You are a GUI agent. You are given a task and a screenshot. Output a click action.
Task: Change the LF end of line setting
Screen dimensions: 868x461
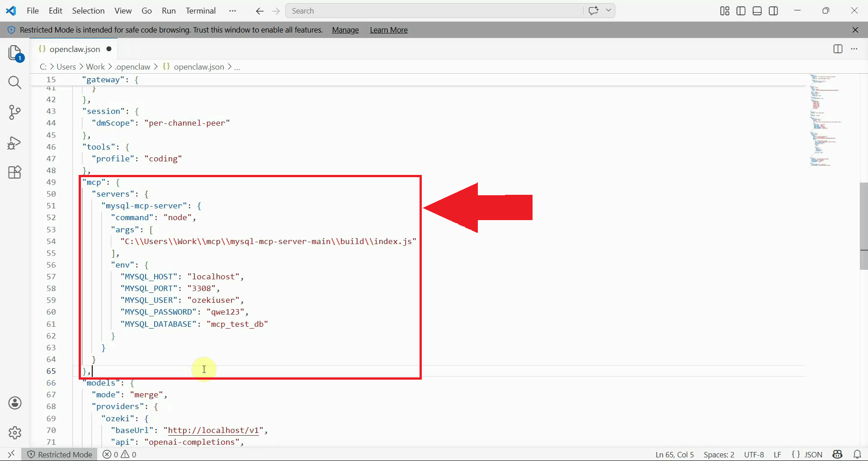click(777, 454)
